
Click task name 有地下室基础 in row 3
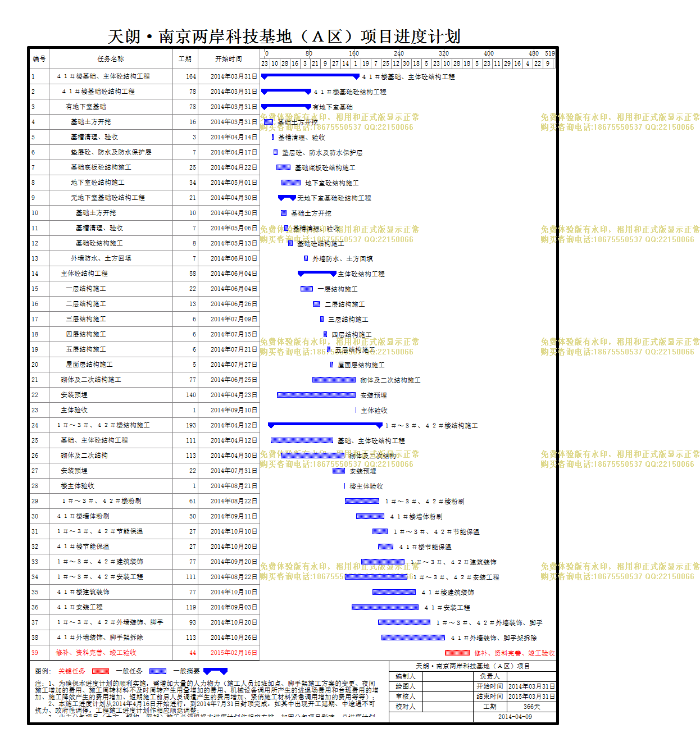86,107
